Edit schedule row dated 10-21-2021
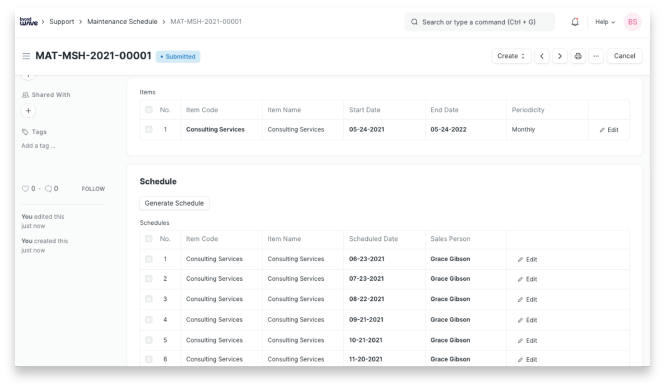665x389 pixels. tap(527, 340)
